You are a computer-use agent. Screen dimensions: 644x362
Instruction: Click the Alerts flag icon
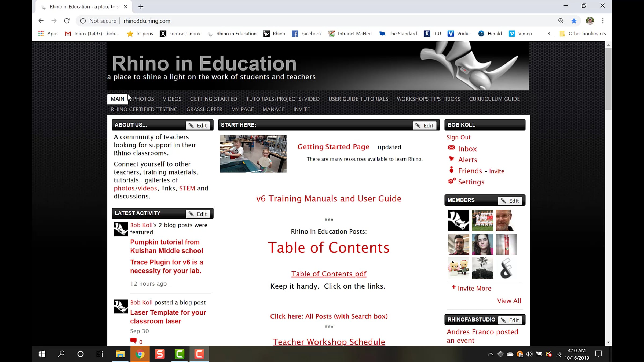pos(451,159)
